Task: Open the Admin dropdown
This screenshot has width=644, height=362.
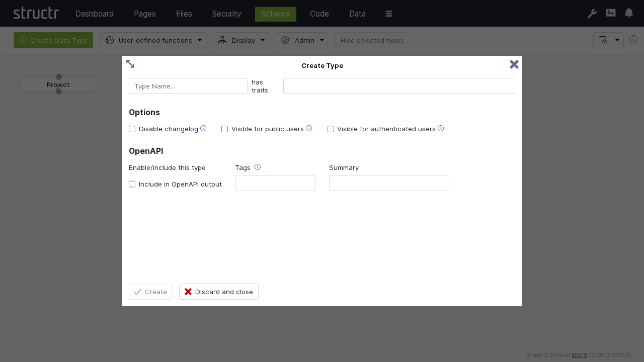Action: pyautogui.click(x=302, y=40)
